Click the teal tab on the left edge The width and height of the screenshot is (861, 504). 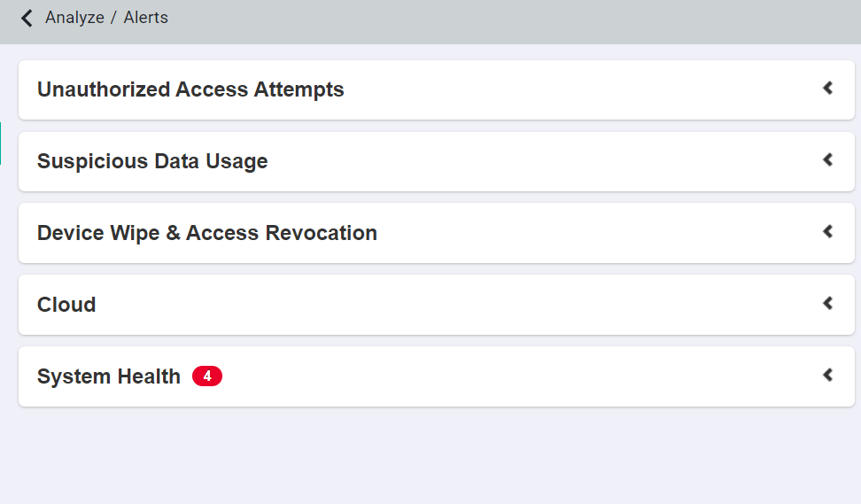click(x=1, y=143)
